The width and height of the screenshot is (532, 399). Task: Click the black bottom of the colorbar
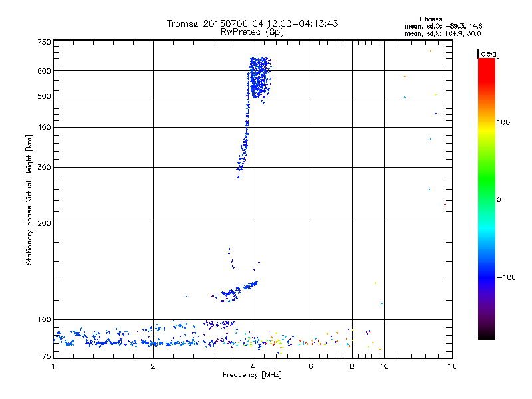[487, 334]
